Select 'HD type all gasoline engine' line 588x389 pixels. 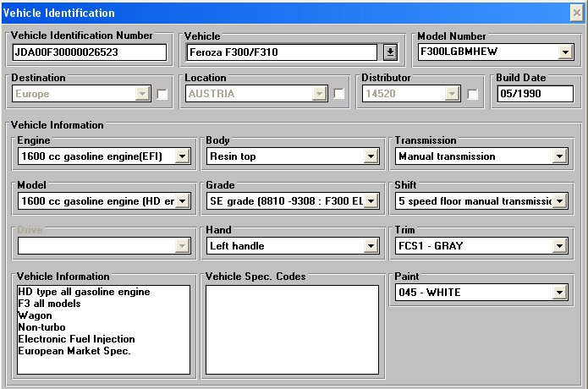(84, 292)
